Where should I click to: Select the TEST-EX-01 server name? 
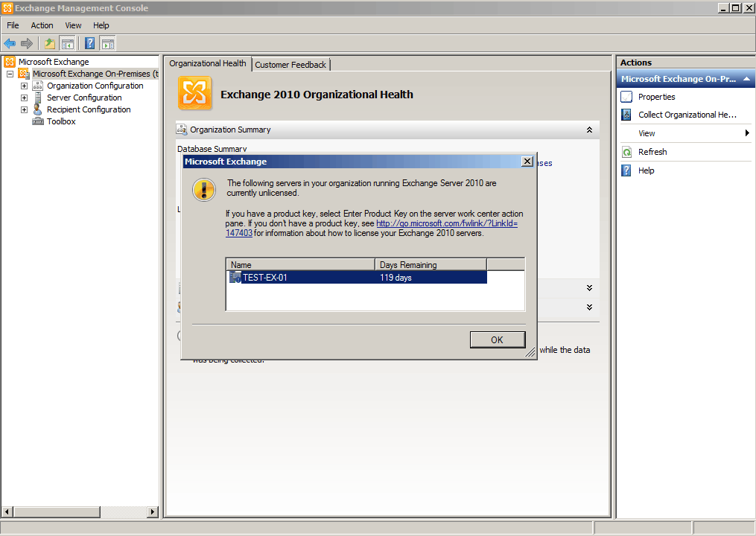[x=265, y=278]
